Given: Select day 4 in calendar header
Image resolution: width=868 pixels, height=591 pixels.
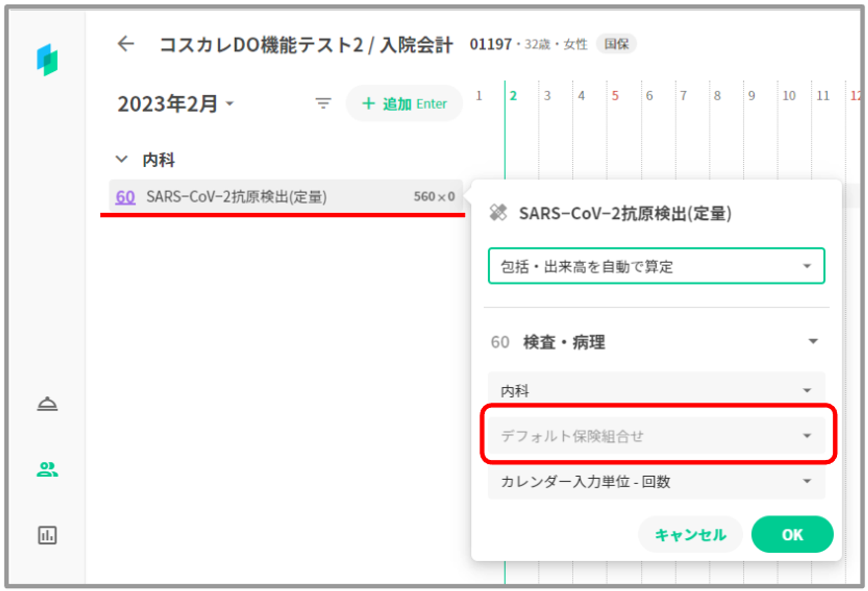Looking at the screenshot, I should [581, 96].
